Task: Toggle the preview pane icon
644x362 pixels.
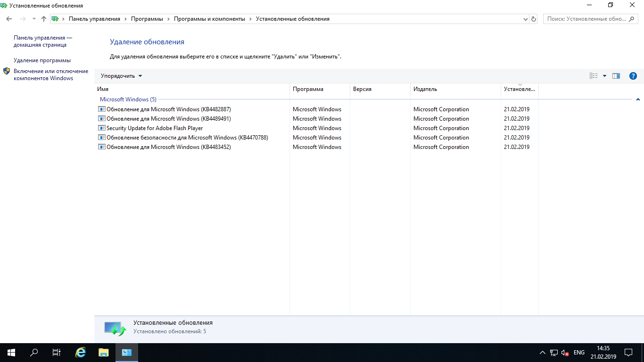Action: 616,76
